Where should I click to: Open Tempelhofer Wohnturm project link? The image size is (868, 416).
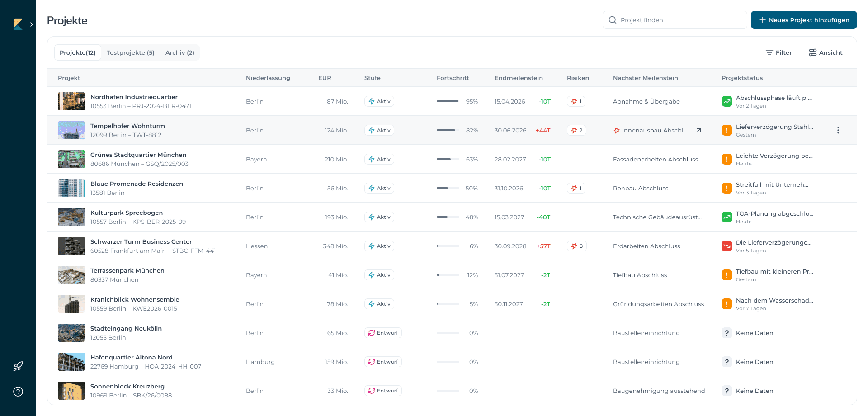pos(127,126)
